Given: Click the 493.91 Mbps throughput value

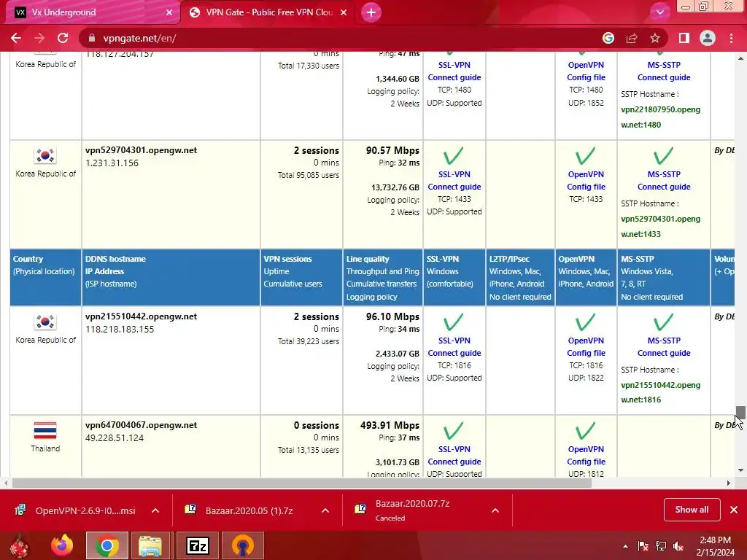Looking at the screenshot, I should (390, 425).
